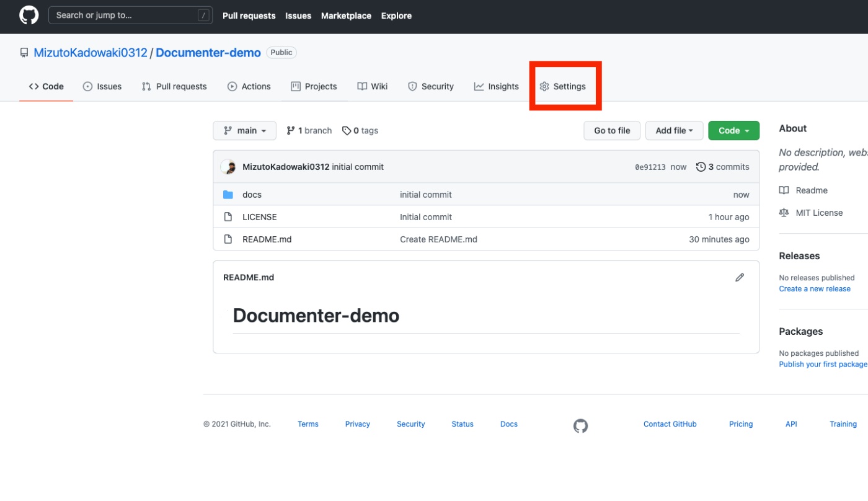View the 3 commits history
Image resolution: width=868 pixels, height=501 pixels.
(723, 167)
